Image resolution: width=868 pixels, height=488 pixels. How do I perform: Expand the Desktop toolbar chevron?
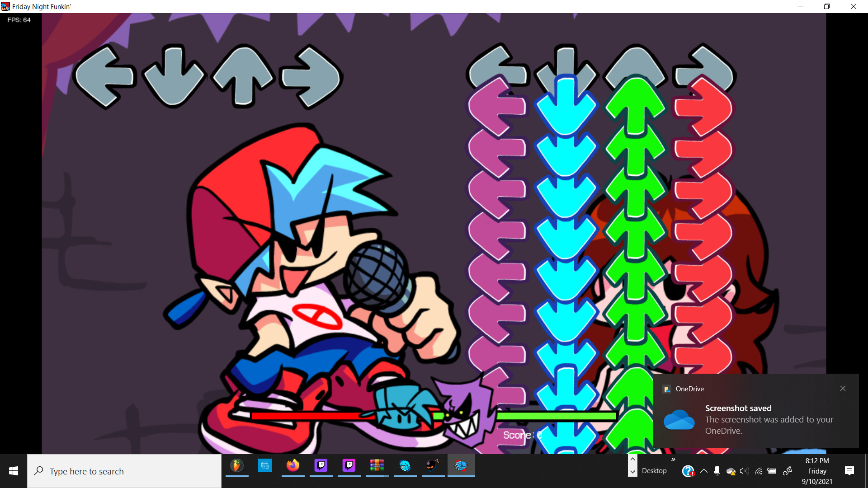[673, 460]
